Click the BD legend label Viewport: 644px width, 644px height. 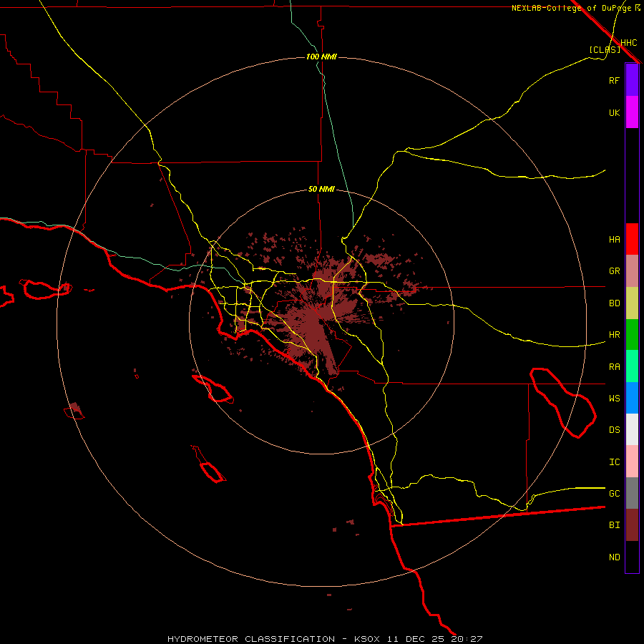pyautogui.click(x=614, y=303)
